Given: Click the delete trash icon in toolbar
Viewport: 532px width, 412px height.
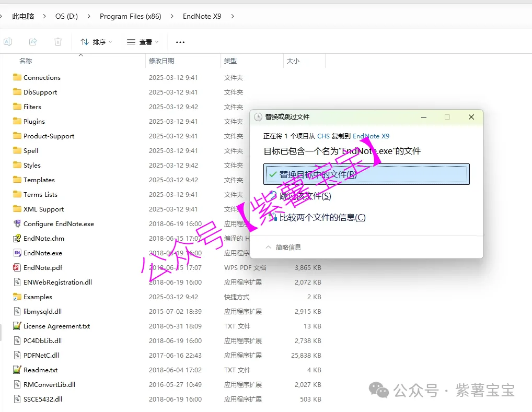Looking at the screenshot, I should (x=58, y=42).
